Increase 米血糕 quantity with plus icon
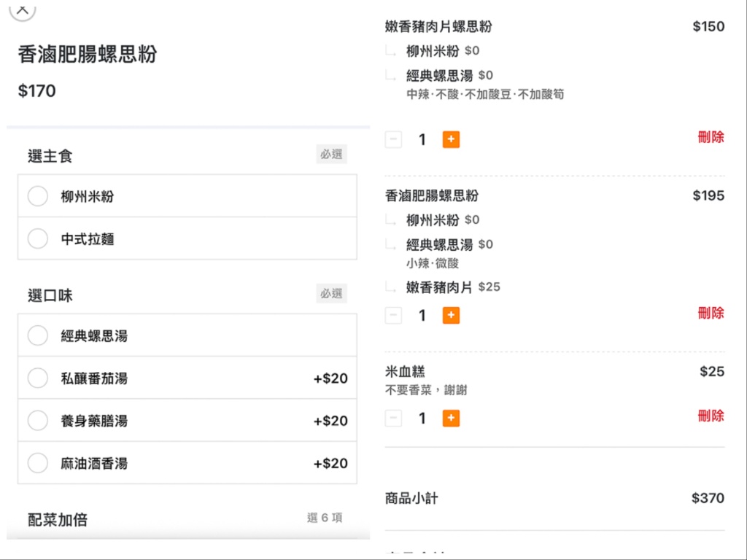 pos(451,418)
